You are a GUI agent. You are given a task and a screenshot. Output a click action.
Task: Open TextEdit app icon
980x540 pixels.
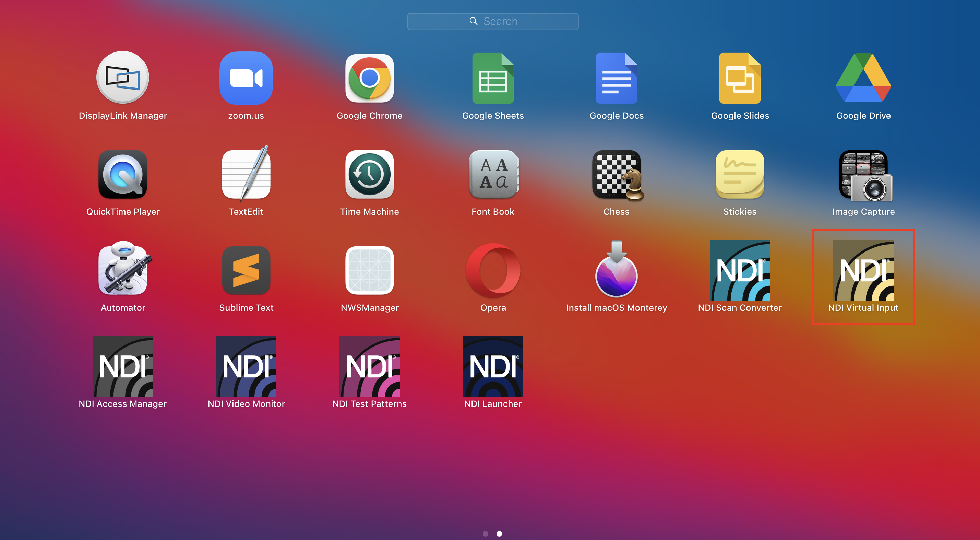tap(246, 173)
